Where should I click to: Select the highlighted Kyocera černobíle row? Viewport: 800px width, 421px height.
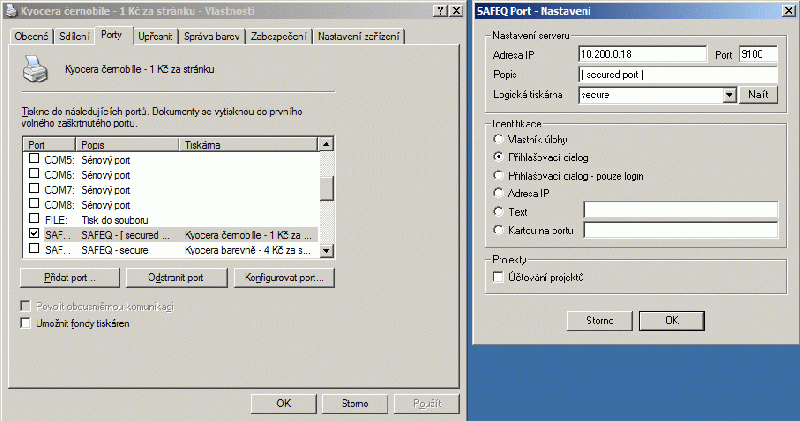pos(171,235)
